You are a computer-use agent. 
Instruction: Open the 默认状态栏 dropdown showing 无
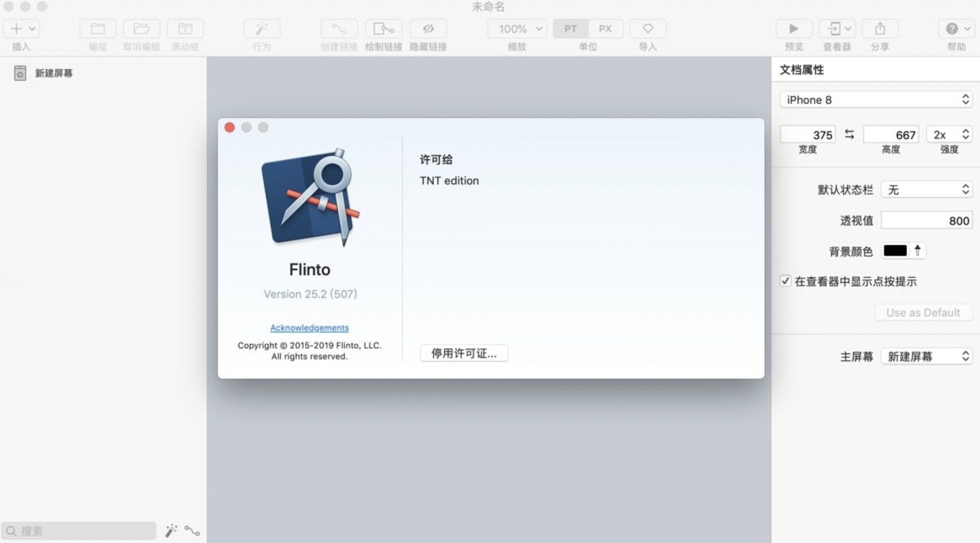pyautogui.click(x=927, y=190)
